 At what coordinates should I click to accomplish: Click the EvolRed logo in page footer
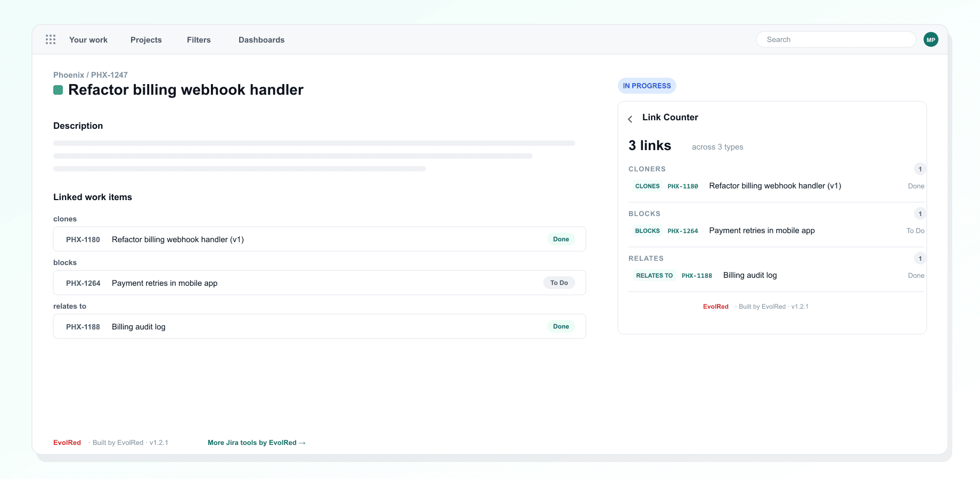coord(67,443)
